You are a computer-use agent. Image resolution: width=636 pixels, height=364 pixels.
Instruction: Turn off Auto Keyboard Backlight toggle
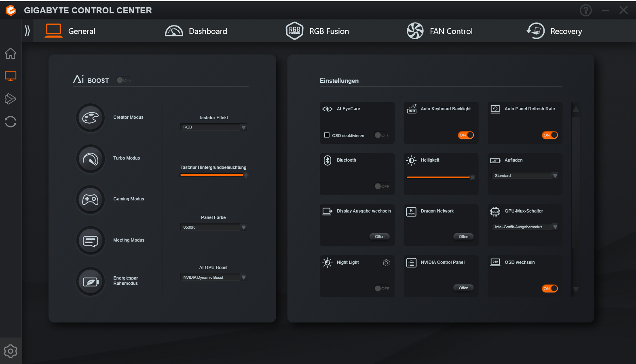[466, 135]
